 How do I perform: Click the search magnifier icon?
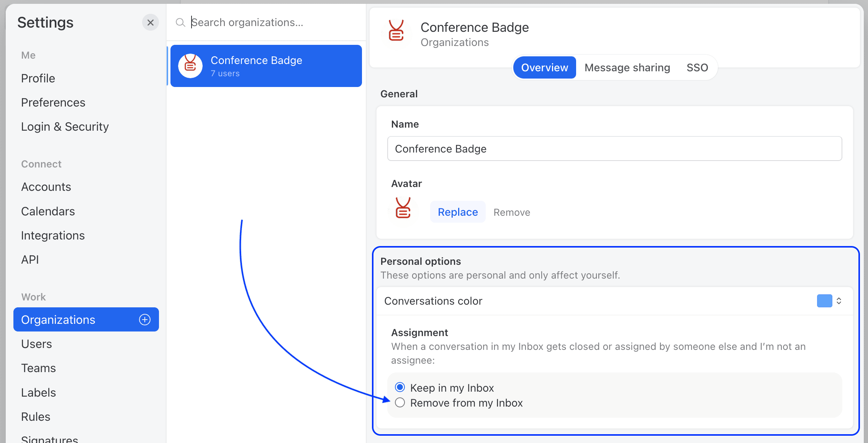coord(180,23)
